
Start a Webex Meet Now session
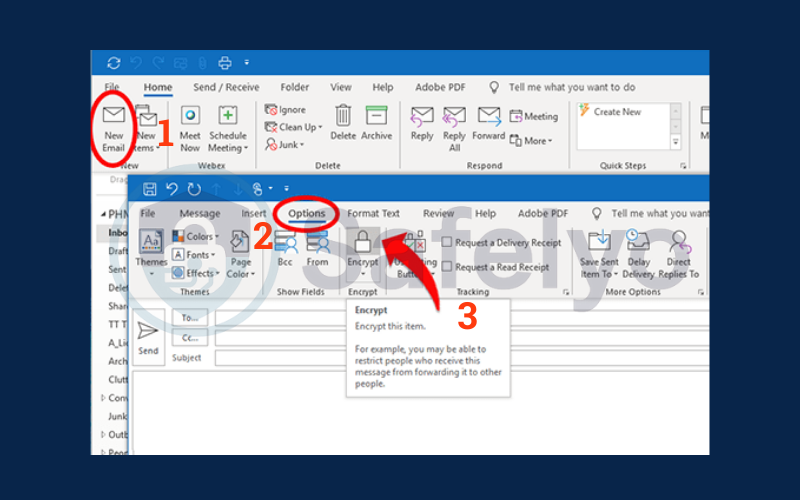coord(190,116)
